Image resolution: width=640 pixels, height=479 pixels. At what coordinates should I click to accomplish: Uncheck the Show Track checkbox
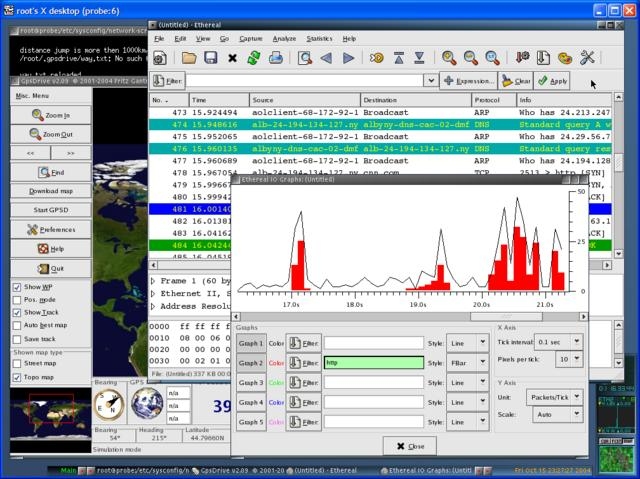coord(17,312)
